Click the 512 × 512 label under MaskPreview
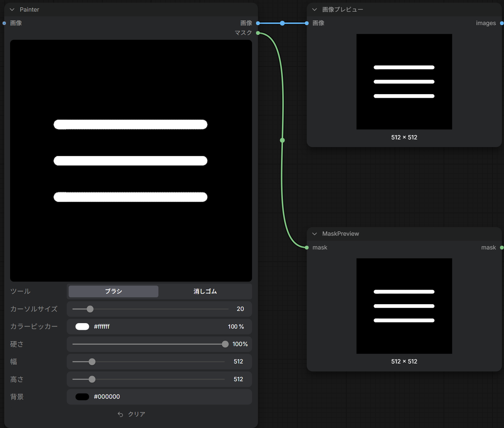The width and height of the screenshot is (504, 428). pos(404,362)
